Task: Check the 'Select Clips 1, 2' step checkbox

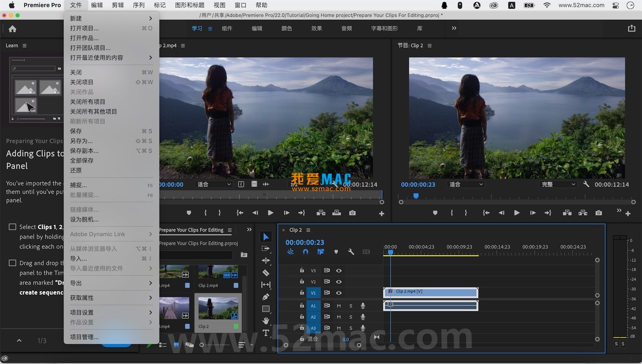Action: (12, 227)
